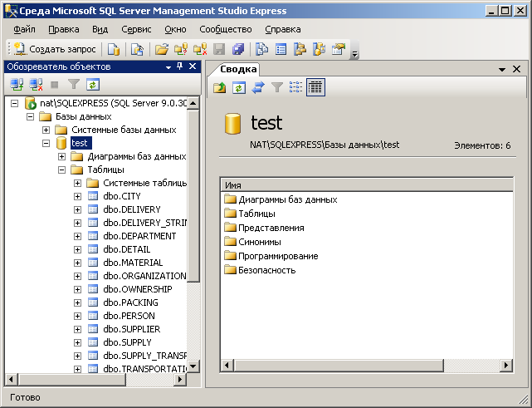Image resolution: width=532 pixels, height=408 pixels.
Task: Click Disconnect icon in Object Explorer
Action: click(36, 85)
